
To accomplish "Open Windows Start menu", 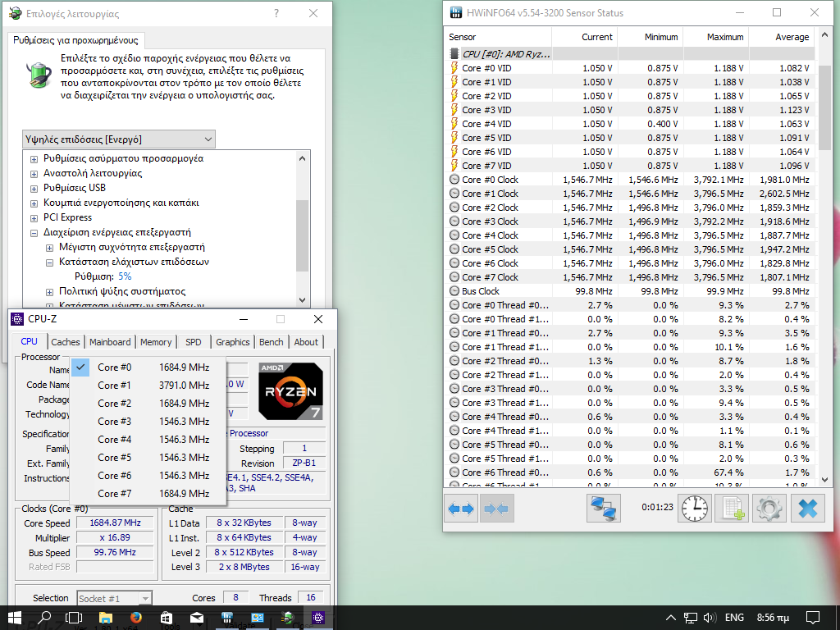I will tap(15, 618).
